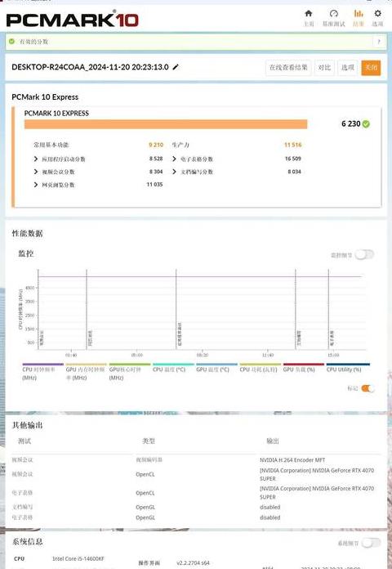This screenshot has height=569, width=392.
Task: Click the Compare (对比) button
Action: [324, 68]
